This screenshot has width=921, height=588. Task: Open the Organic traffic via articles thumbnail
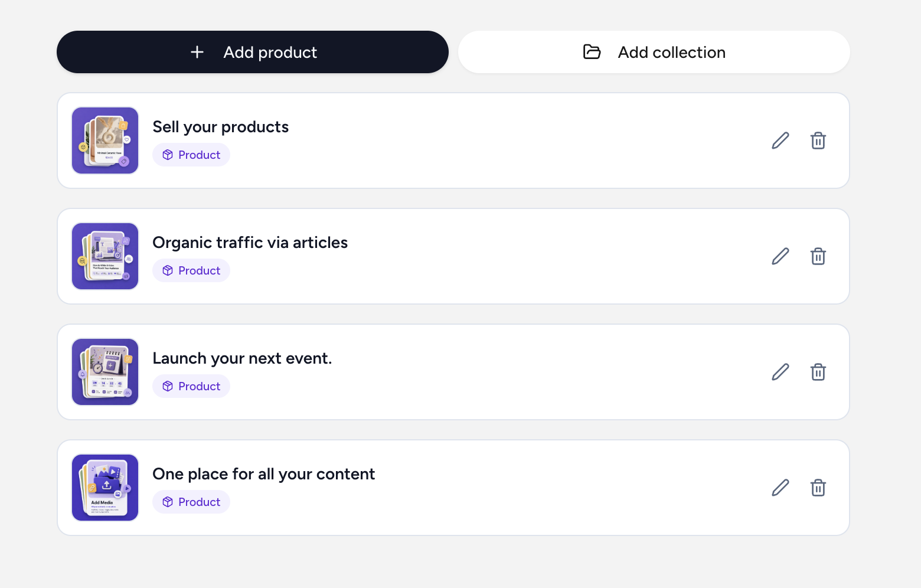(x=105, y=256)
